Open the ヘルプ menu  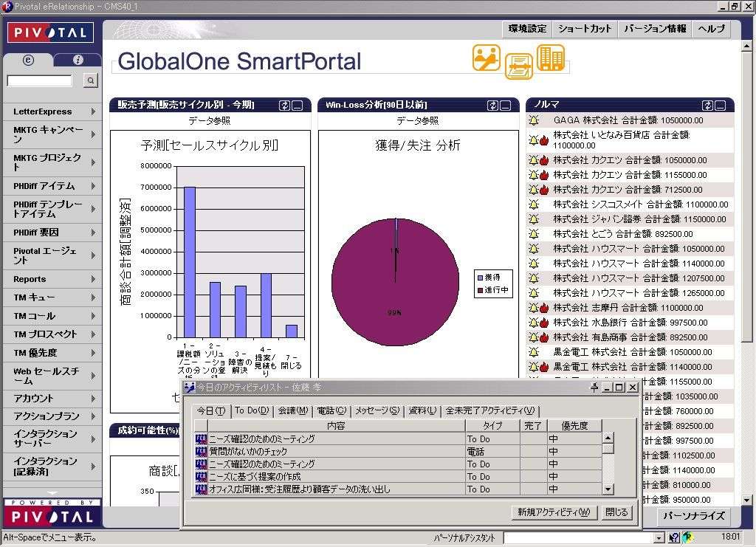click(x=711, y=29)
